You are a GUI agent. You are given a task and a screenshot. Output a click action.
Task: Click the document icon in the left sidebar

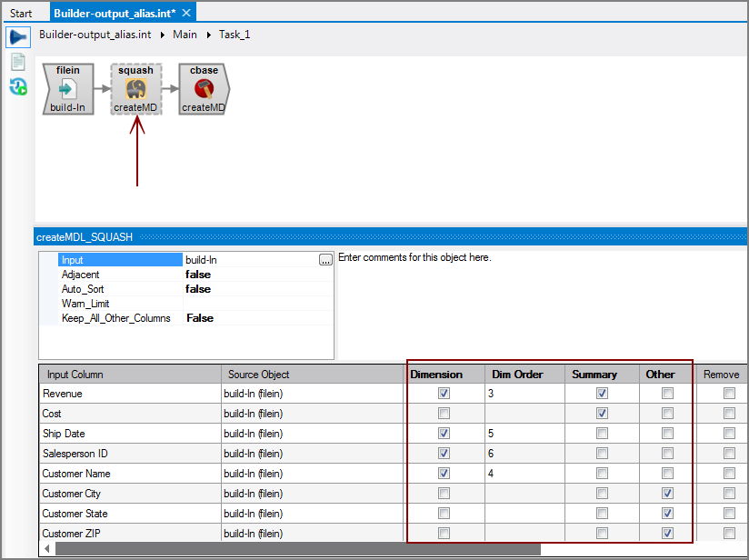coord(16,62)
